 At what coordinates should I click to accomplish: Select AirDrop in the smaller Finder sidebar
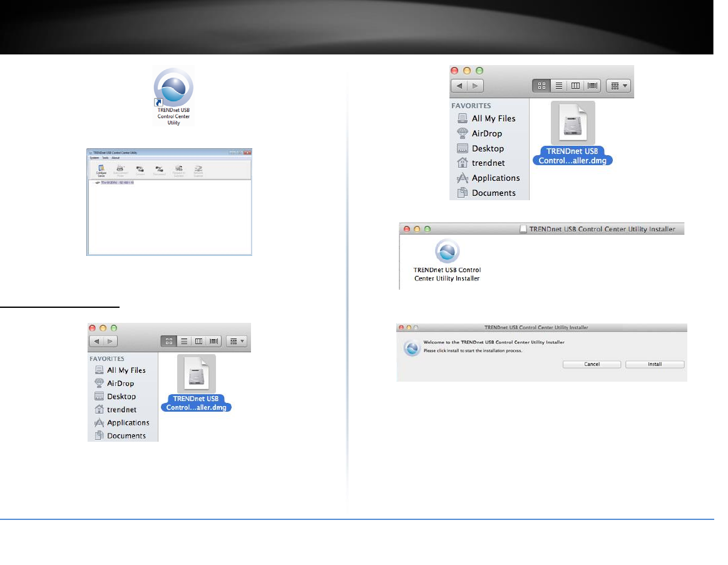114,383
